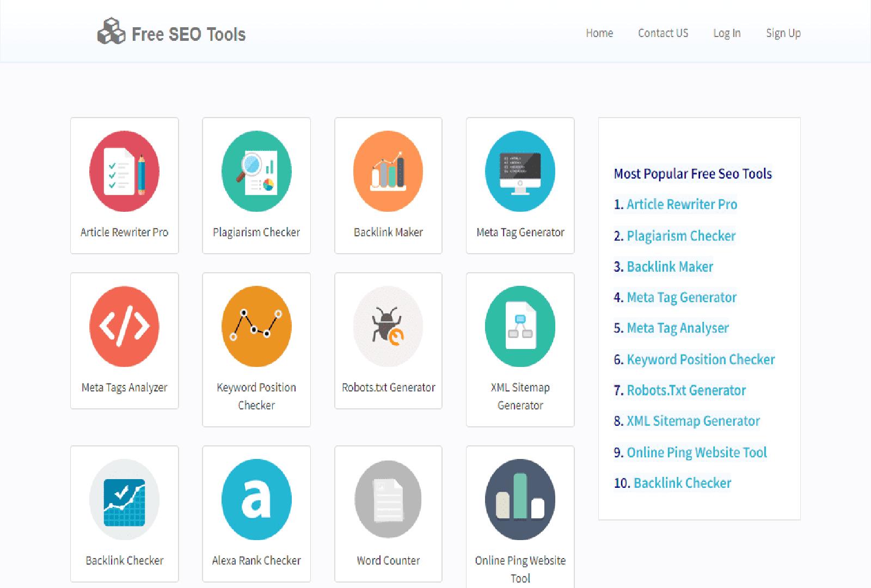
Task: Open the XML Sitemap Generator document icon
Action: 519,327
